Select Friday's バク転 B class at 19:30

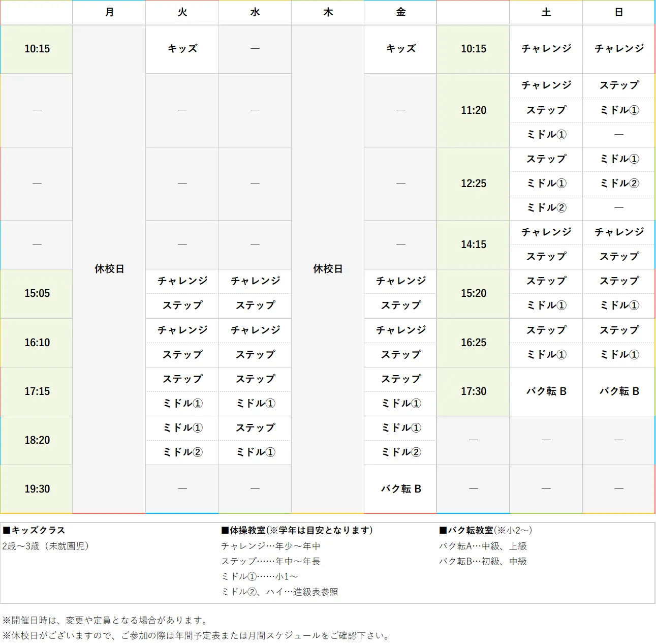[400, 488]
